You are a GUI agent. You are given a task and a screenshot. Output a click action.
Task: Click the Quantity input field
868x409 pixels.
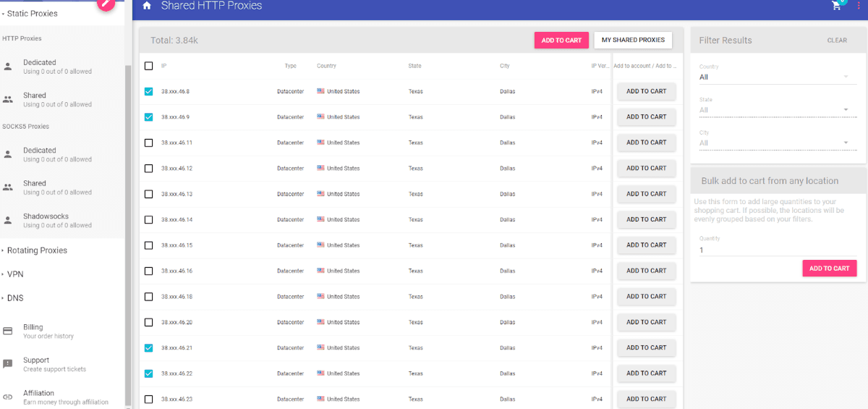[x=778, y=250]
